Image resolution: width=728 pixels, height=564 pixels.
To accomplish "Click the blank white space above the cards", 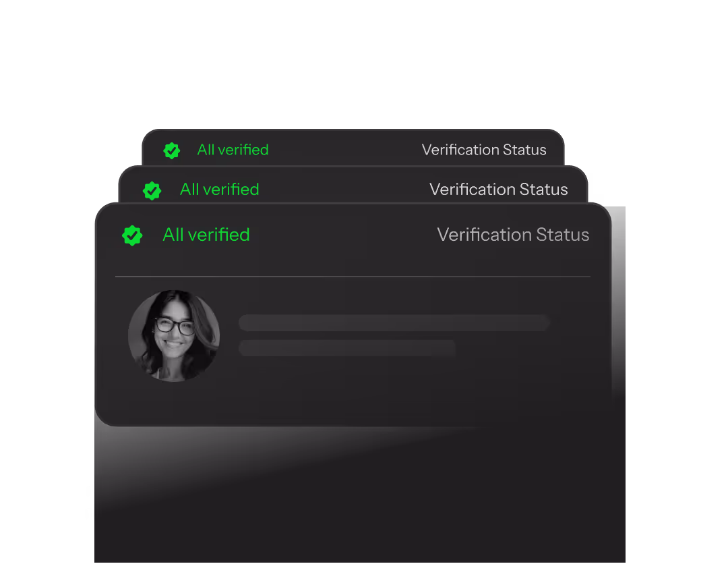I will click(x=364, y=61).
